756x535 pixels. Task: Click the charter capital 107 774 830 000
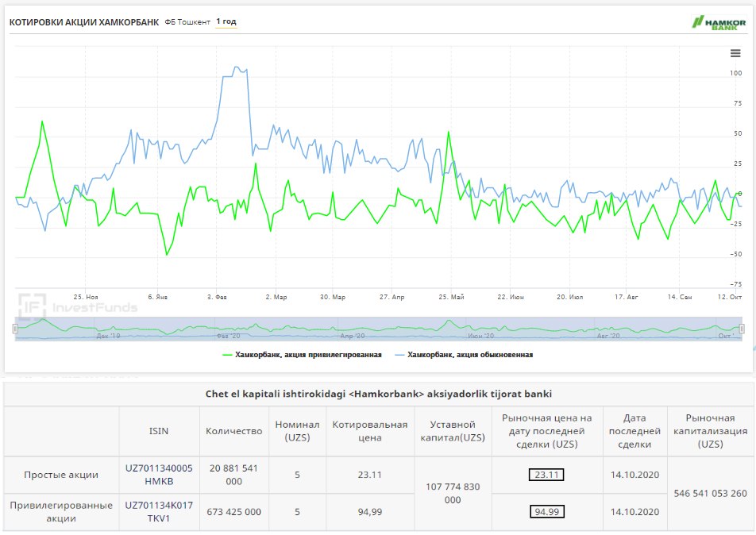[453, 493]
